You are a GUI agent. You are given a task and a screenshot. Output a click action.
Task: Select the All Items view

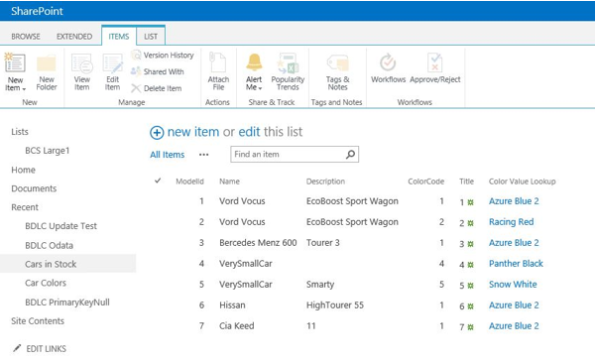[167, 155]
